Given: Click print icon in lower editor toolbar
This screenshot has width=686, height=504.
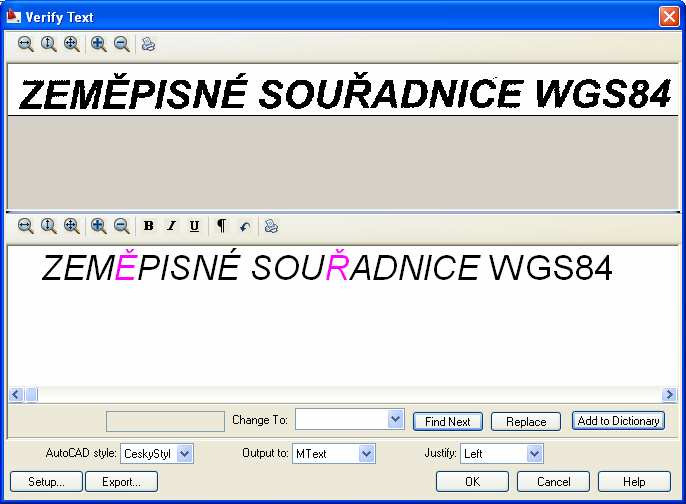Looking at the screenshot, I should coord(271,226).
